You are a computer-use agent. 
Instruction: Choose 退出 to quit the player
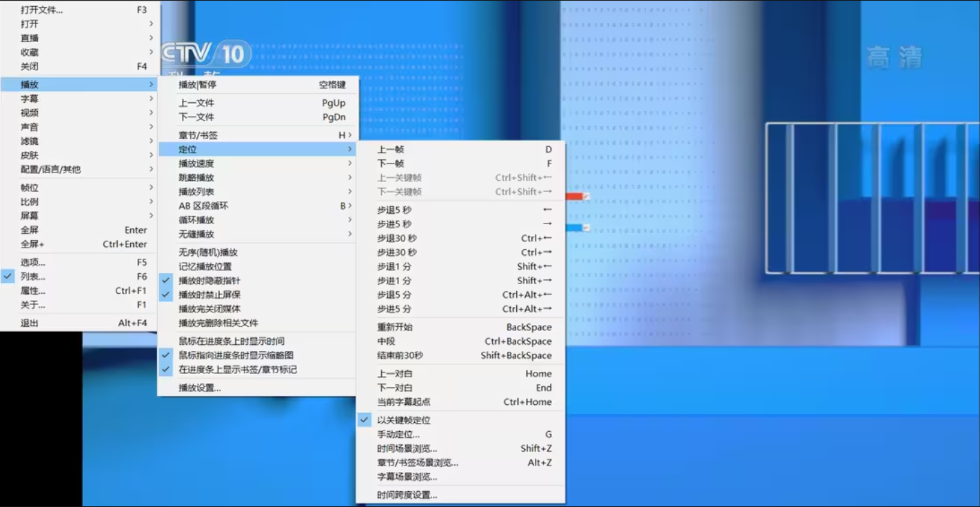click(80, 323)
